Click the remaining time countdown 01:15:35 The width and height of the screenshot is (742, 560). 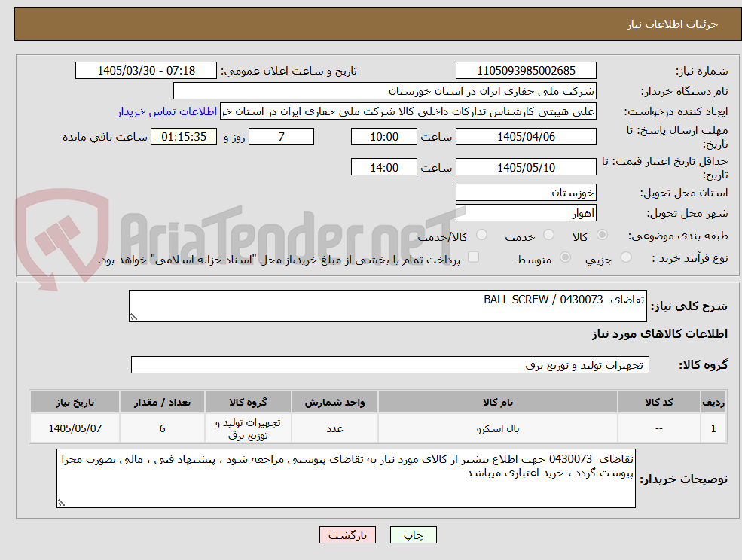pyautogui.click(x=184, y=137)
